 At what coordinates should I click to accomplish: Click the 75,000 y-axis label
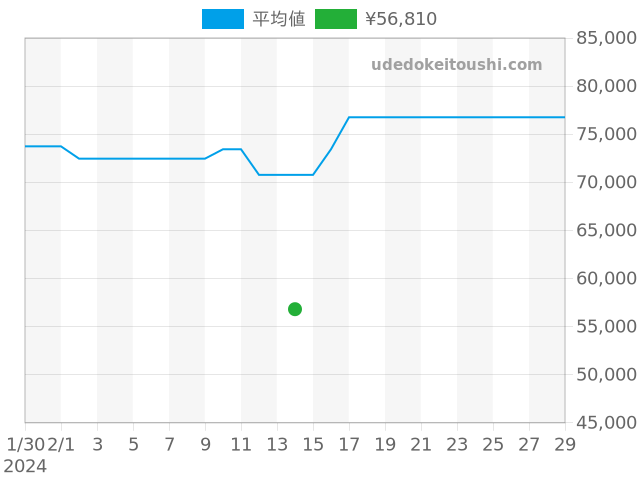[x=606, y=134]
